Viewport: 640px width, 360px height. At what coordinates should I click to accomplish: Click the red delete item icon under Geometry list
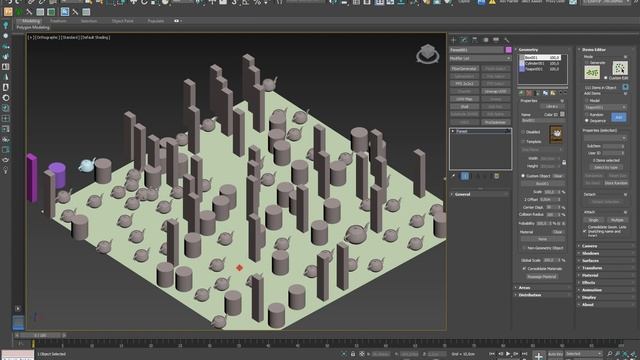point(529,93)
